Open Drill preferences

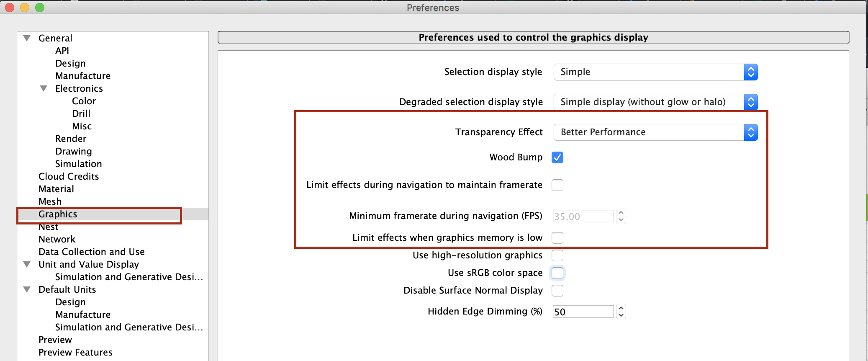(x=81, y=113)
